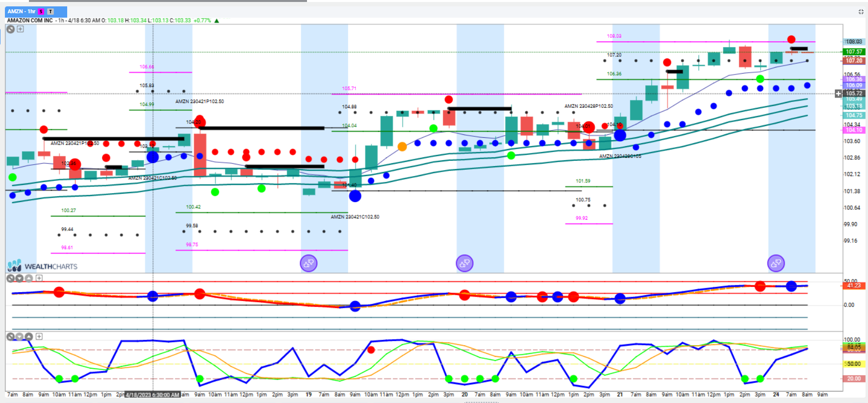Viewport: 868px width, 403px height.
Task: Click the 106.66 magenta level label
Action: 147,67
